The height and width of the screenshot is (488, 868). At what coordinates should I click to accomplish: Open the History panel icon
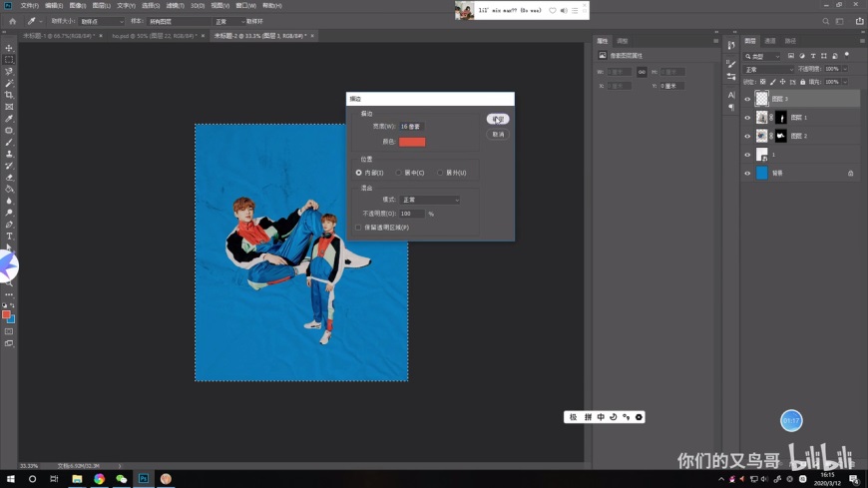coord(731,46)
